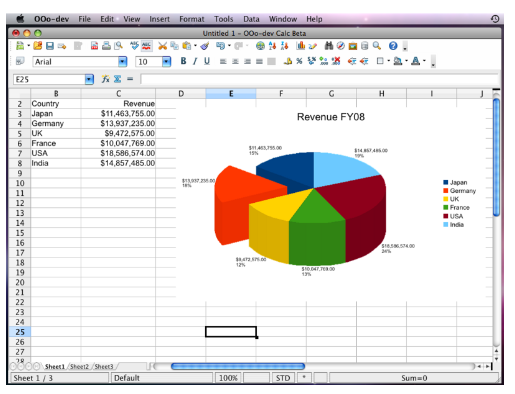This screenshot has height=394, width=515.
Task: Switch to the Sheet2 tab
Action: click(79, 366)
